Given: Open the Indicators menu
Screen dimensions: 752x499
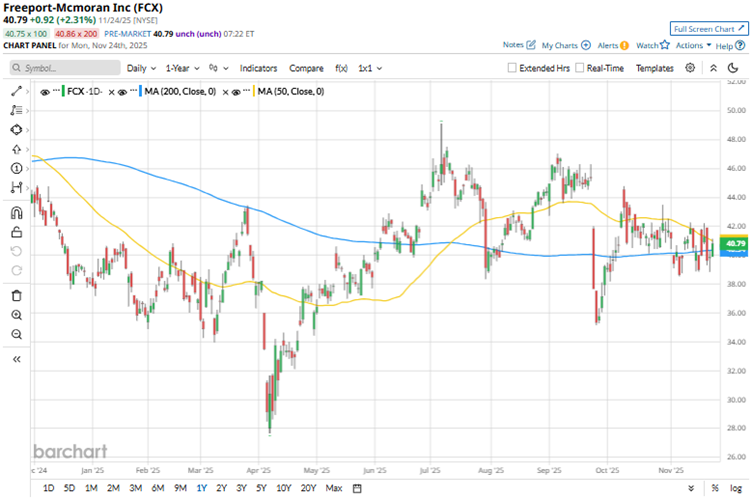Looking at the screenshot, I should (x=258, y=68).
